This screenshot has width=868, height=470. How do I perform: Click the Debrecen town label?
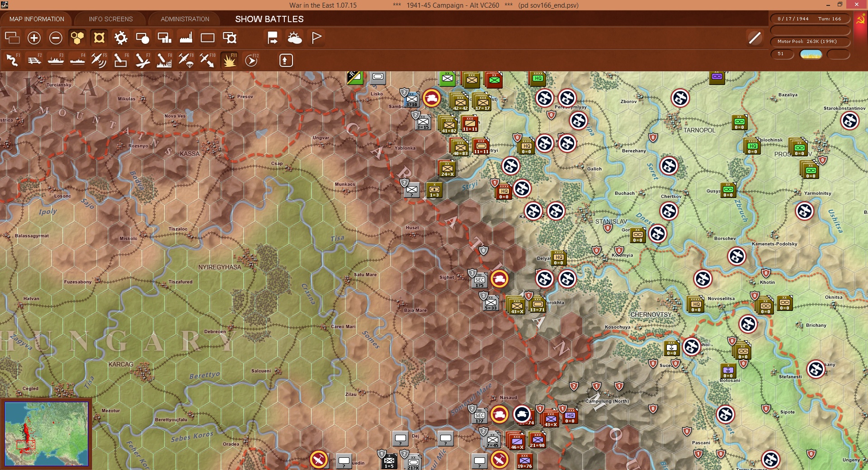215,332
